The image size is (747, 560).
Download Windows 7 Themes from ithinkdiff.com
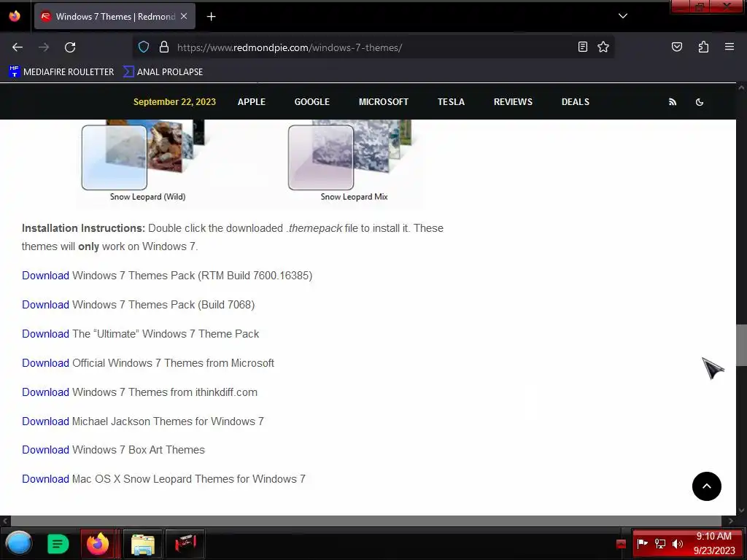click(x=45, y=392)
